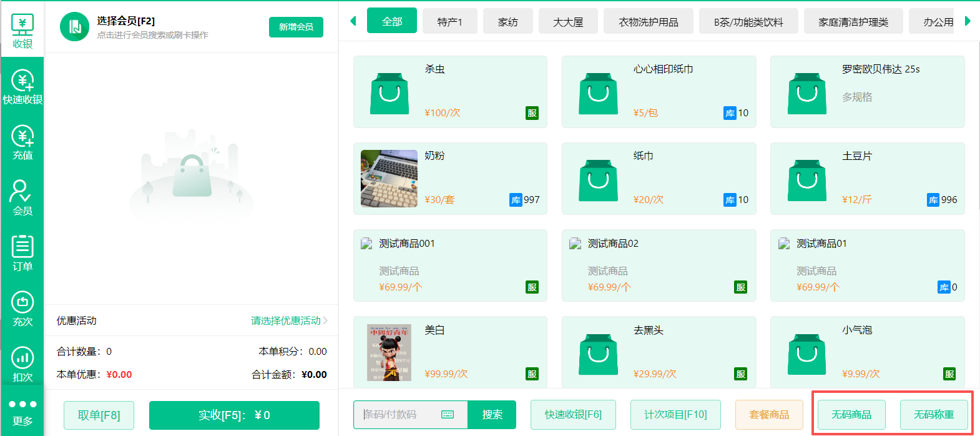Click the ¥29.99/次 price text

(655, 374)
